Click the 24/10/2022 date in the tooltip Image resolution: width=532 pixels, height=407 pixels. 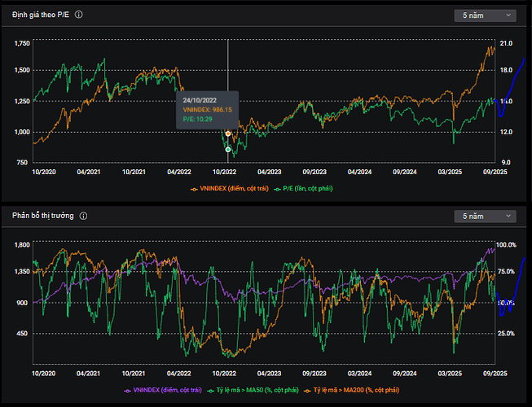pos(200,98)
